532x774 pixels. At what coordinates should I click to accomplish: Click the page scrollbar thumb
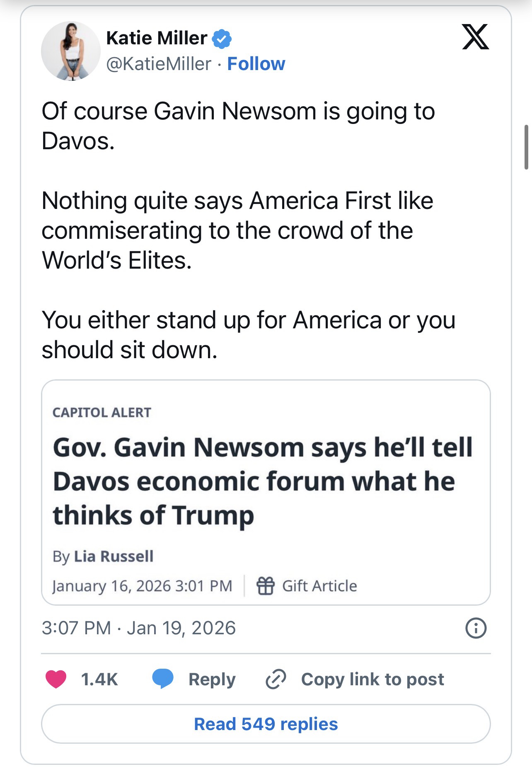526,147
